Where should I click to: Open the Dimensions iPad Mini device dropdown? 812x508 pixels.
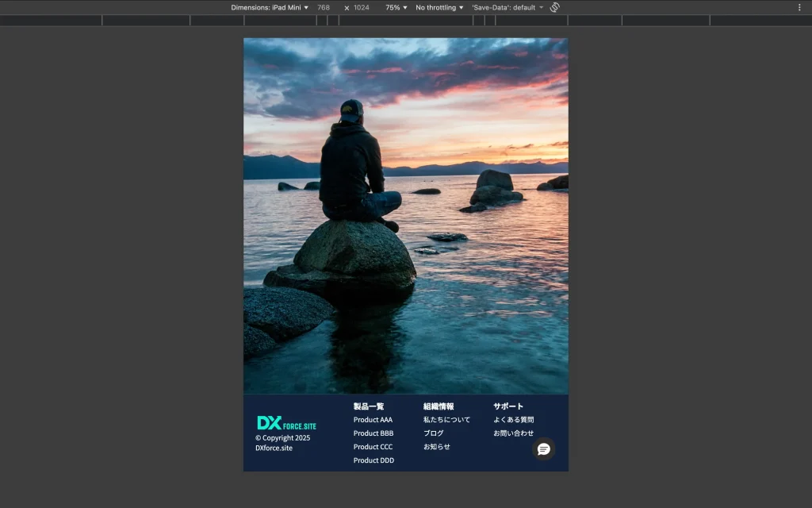[x=270, y=7]
